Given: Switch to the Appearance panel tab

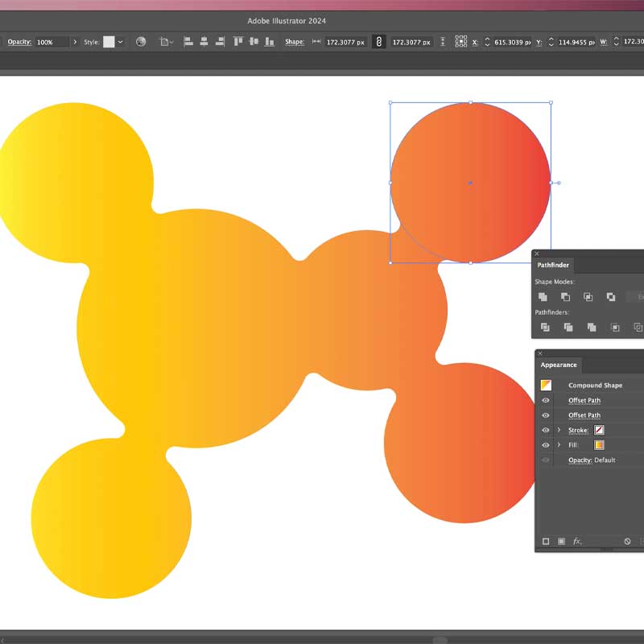Looking at the screenshot, I should coord(558,365).
